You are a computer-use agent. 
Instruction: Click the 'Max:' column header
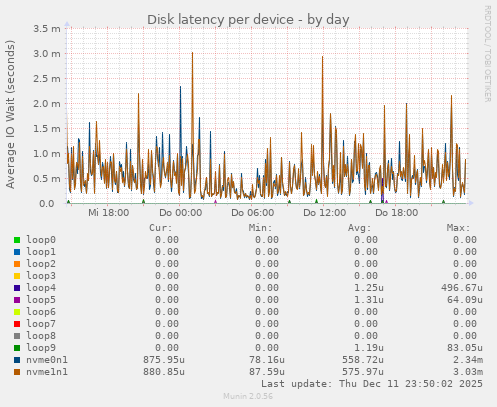(458, 228)
